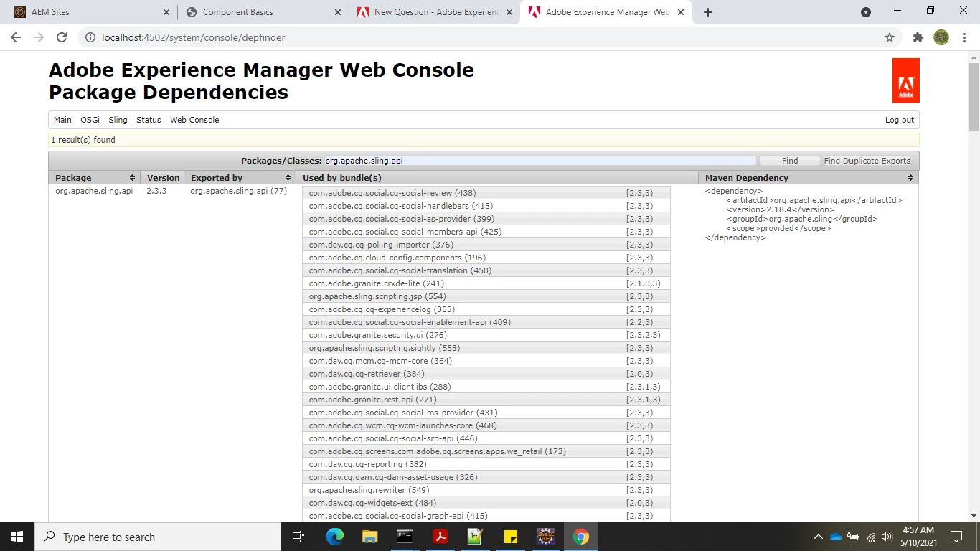This screenshot has width=980, height=551.
Task: Click the 2.18.4 version line in Maven dependency
Action: click(x=781, y=209)
